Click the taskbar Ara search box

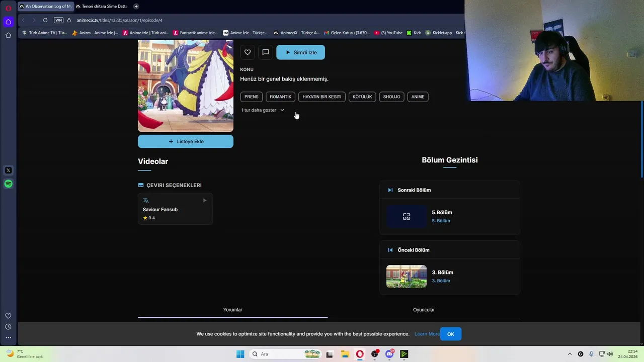click(285, 354)
